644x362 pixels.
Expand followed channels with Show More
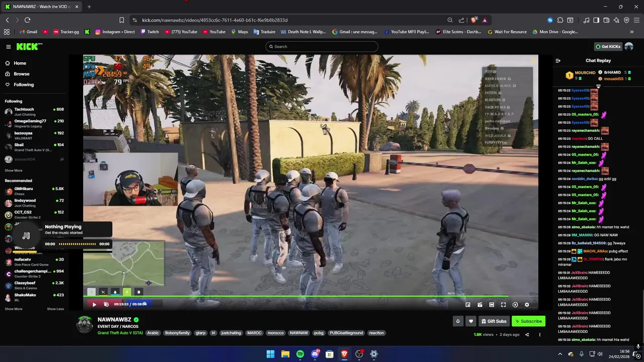point(14,170)
